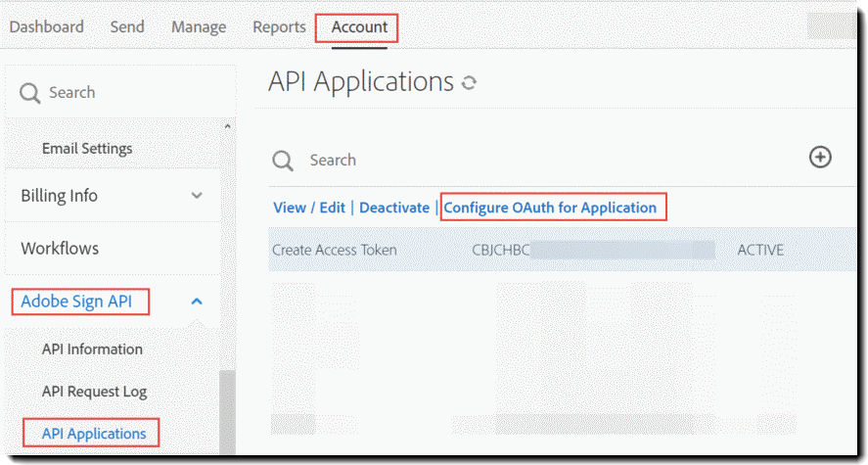Click the refresh icon beside API Applications

pyautogui.click(x=470, y=82)
